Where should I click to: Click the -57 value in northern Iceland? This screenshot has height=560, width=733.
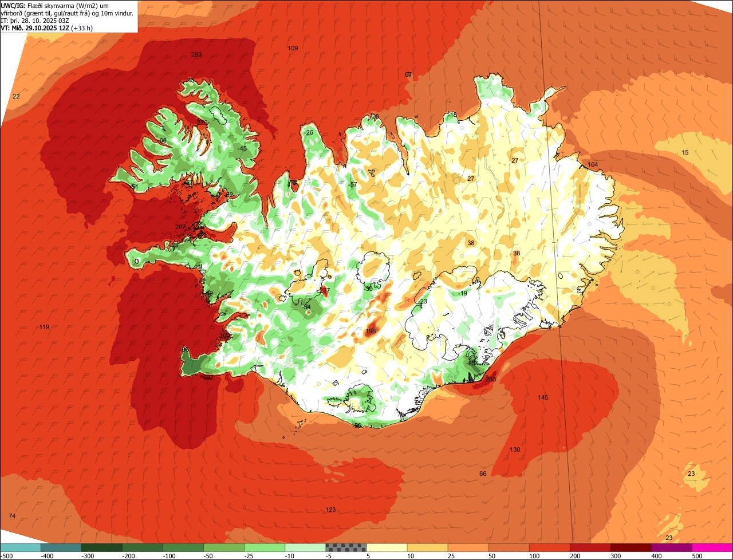(352, 184)
